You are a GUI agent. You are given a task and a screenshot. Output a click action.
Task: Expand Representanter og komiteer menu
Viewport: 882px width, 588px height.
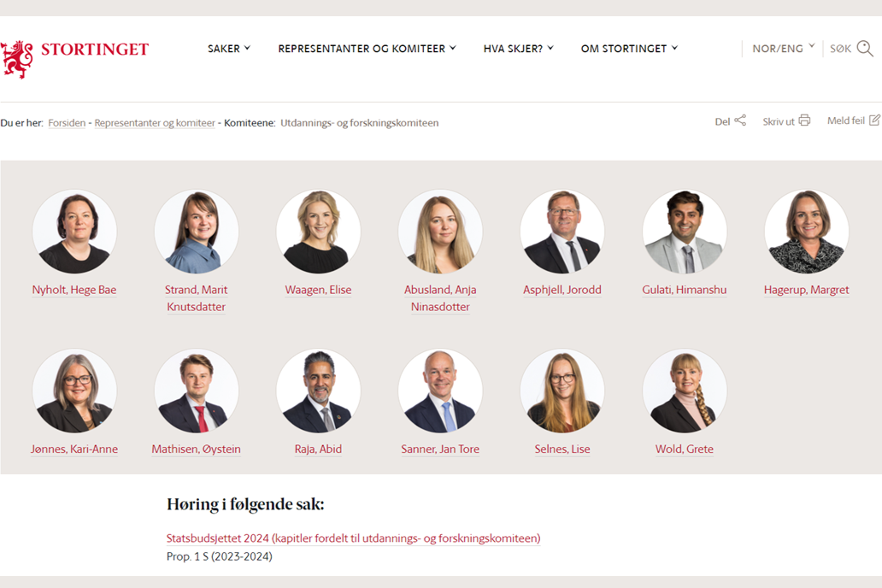pos(367,49)
